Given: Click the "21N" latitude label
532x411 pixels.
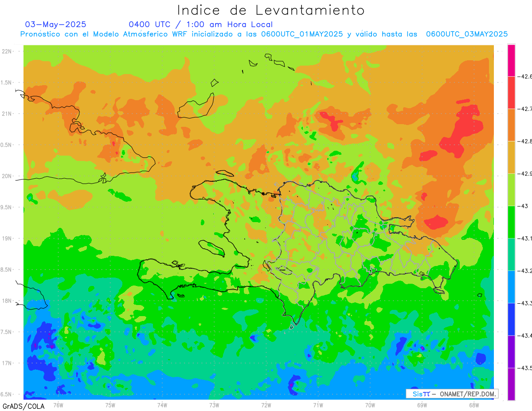Looking at the screenshot, I should pos(7,114).
